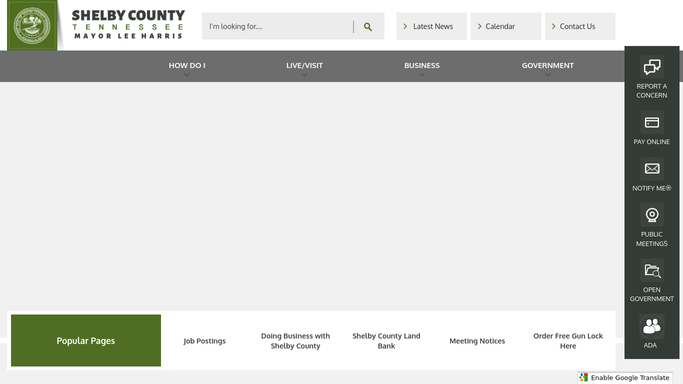Open Order Free Gun Lock Here
Screen dimensions: 683x384
pos(568,341)
